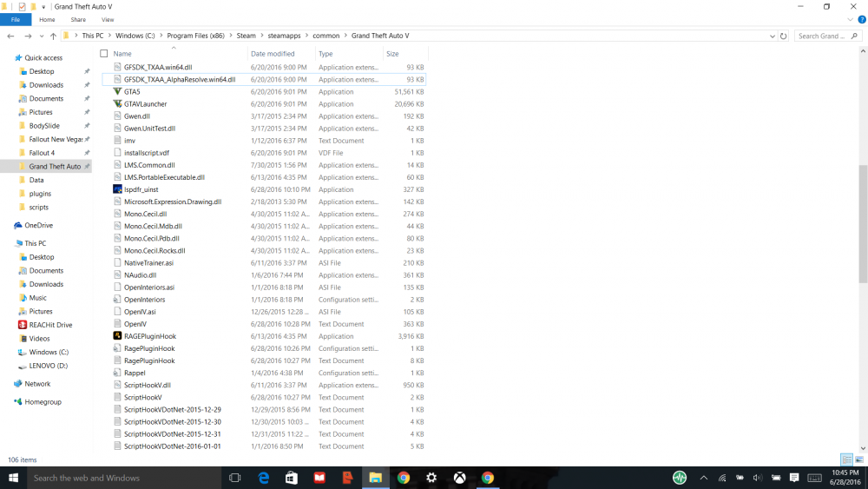The height and width of the screenshot is (489, 868).
Task: Launch Microsoft Edge from the taskbar
Action: tap(264, 478)
